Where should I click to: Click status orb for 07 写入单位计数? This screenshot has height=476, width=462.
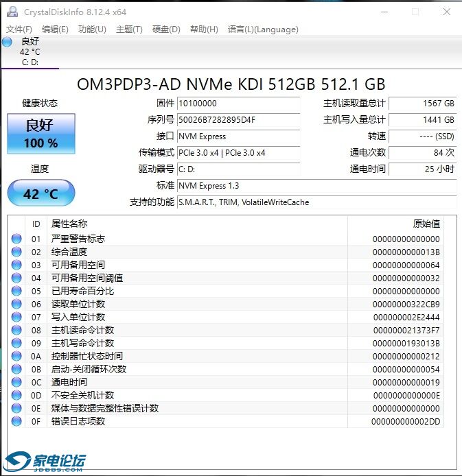[16, 318]
